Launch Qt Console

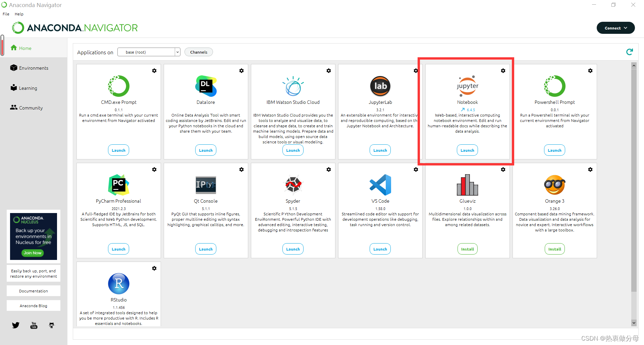(206, 249)
